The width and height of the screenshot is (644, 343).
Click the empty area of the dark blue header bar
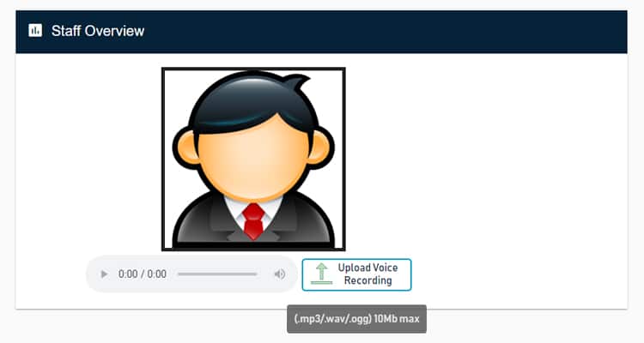(386, 32)
